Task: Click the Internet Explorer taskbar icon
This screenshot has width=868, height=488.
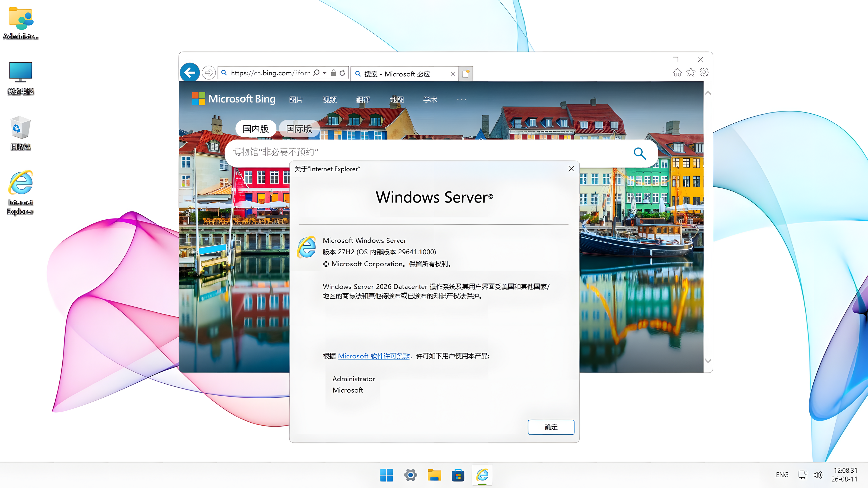Action: [482, 475]
